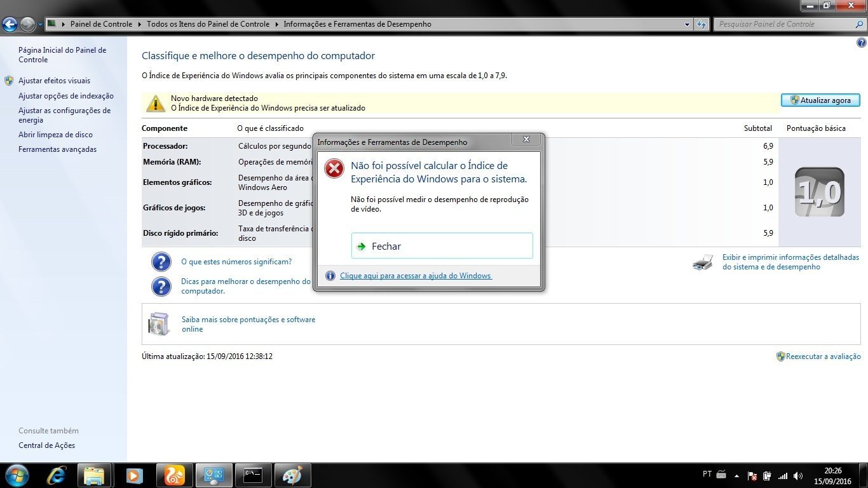
Task: Click Todos os Itens do Painel de Controle breadcrumb
Action: (x=208, y=24)
